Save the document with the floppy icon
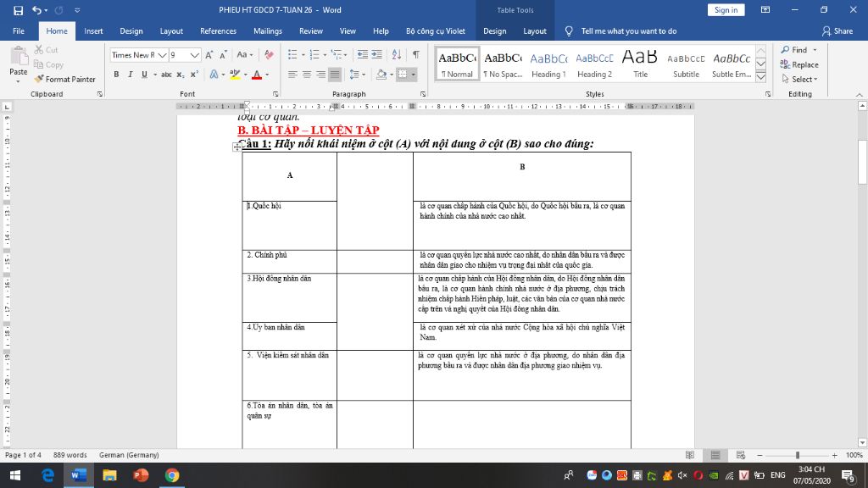868x488 pixels. tap(19, 10)
